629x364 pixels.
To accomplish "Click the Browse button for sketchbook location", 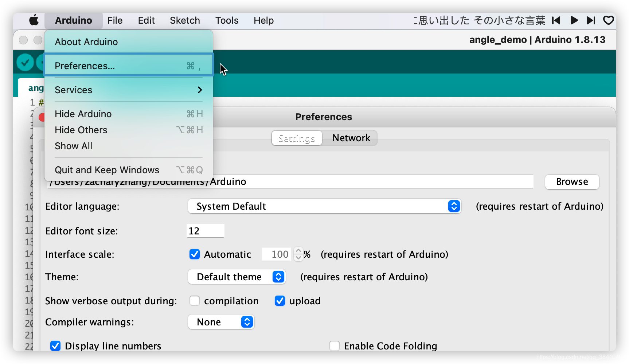I will pyautogui.click(x=572, y=182).
